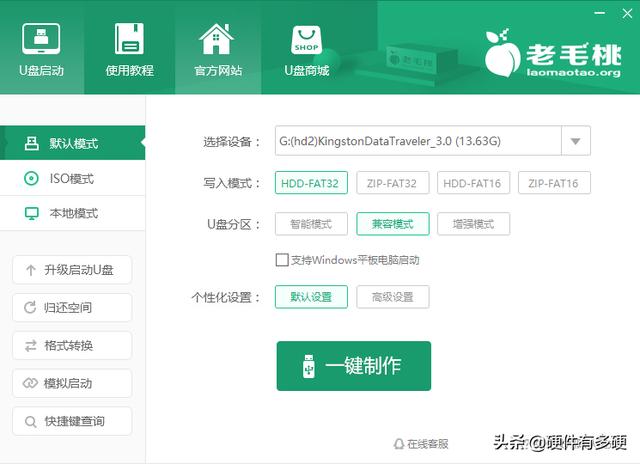Click the Kingston device selection field
The width and height of the screenshot is (640, 464).
418,141
